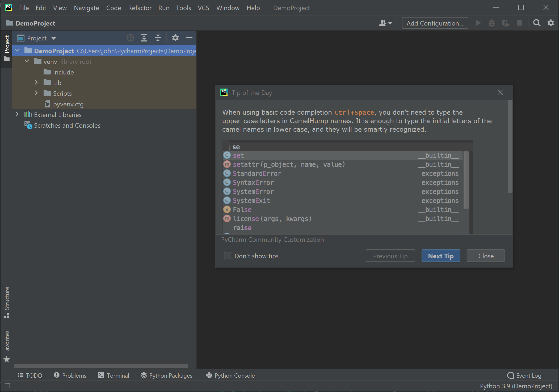Viewport: 559px width, 392px height.
Task: Click Add Configuration button
Action: (x=435, y=23)
